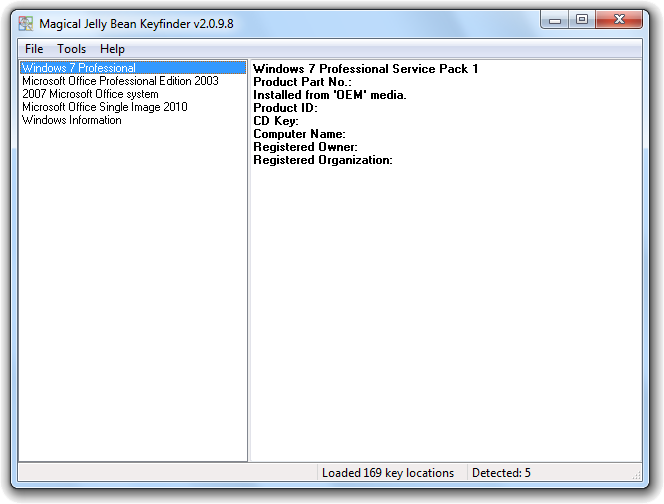Click the Registered Organization line
This screenshot has width=664, height=504.
(323, 161)
